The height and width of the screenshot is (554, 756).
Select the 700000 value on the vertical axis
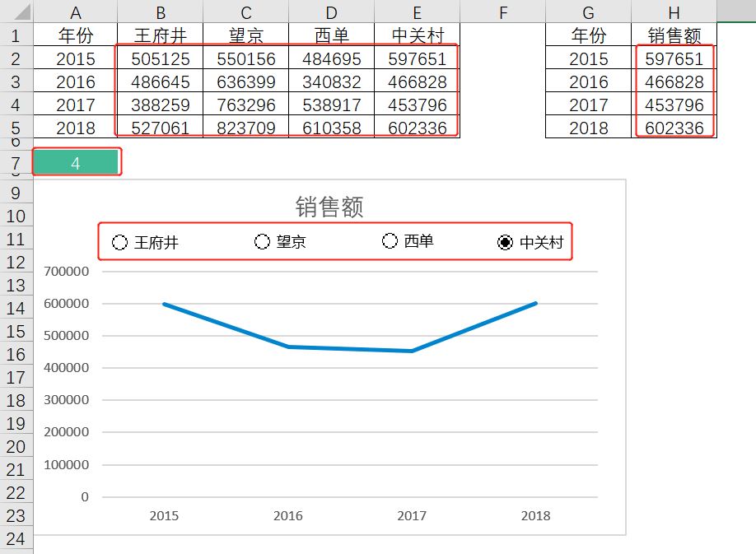[66, 271]
